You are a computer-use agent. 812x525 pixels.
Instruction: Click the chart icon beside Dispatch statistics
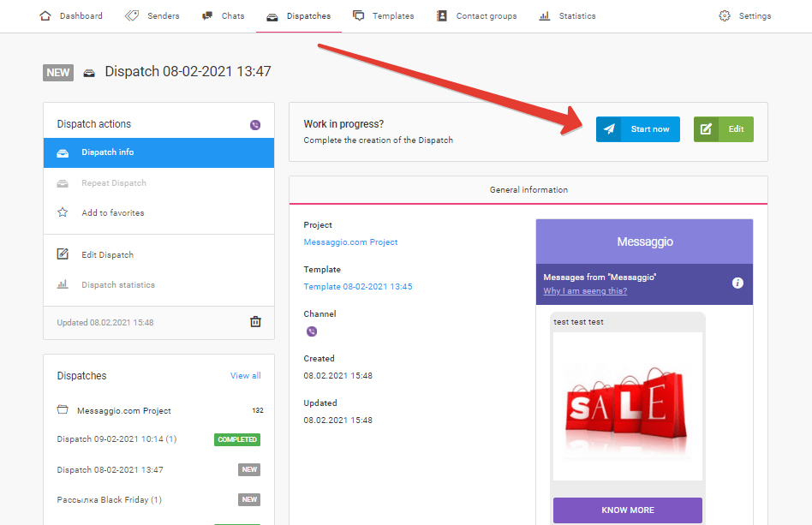click(x=63, y=284)
